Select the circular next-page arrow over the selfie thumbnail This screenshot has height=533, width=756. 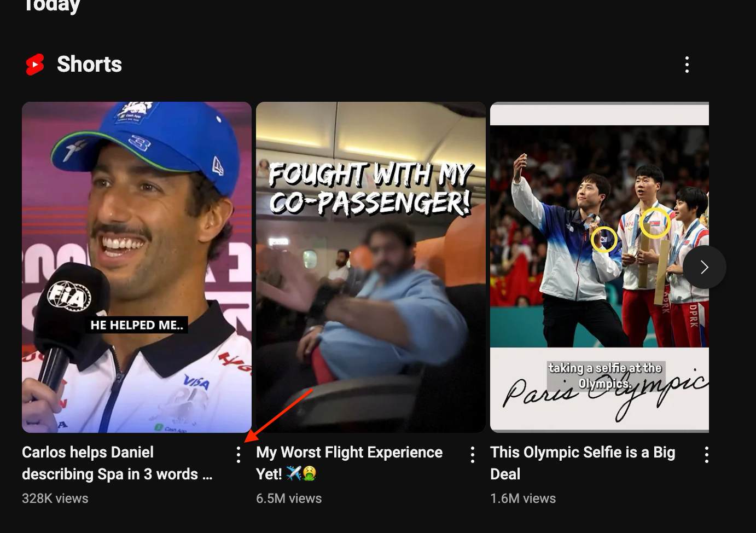tap(704, 267)
